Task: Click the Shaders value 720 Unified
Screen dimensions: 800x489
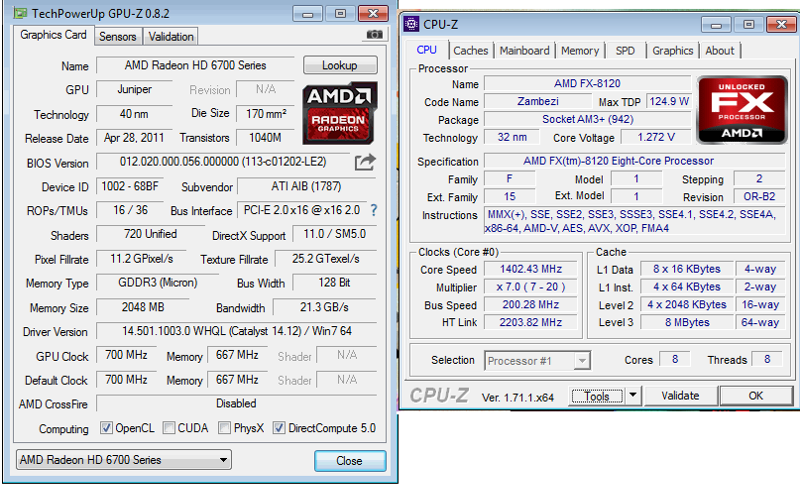Action: click(151, 234)
